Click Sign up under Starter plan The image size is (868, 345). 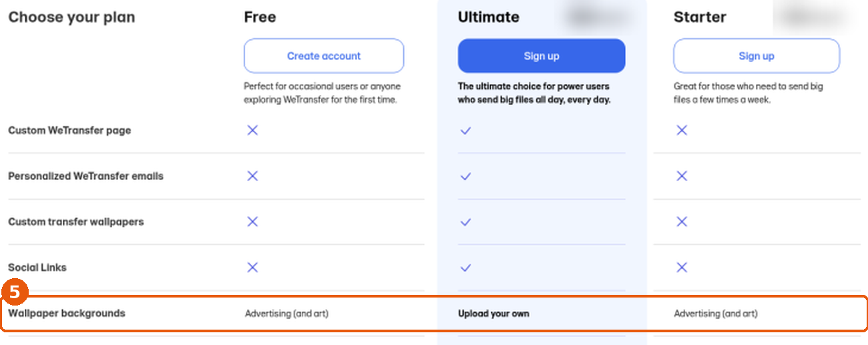click(x=756, y=56)
